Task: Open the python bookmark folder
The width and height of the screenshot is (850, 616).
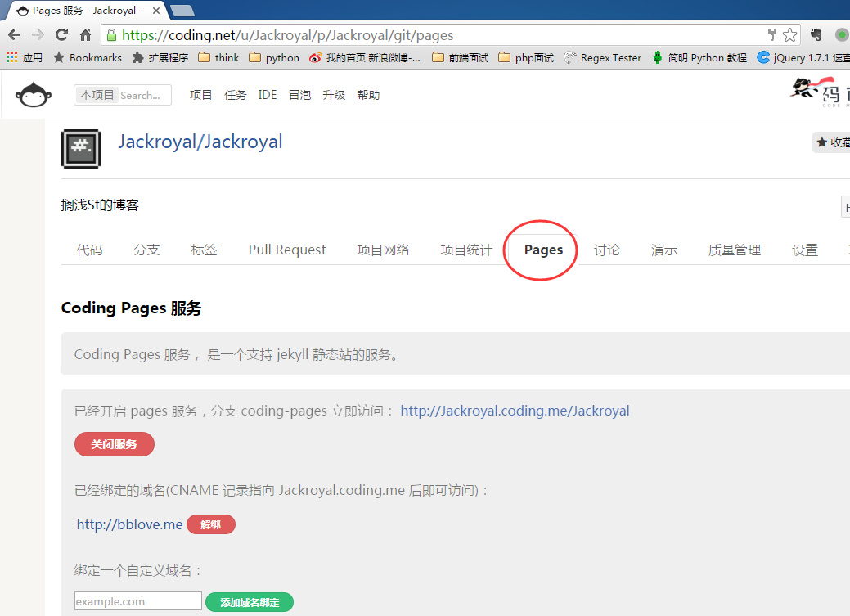Action: point(274,57)
